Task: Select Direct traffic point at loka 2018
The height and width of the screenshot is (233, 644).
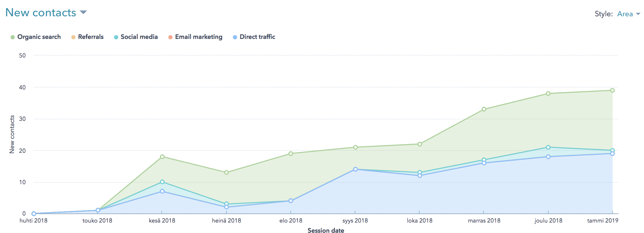Action: [420, 175]
